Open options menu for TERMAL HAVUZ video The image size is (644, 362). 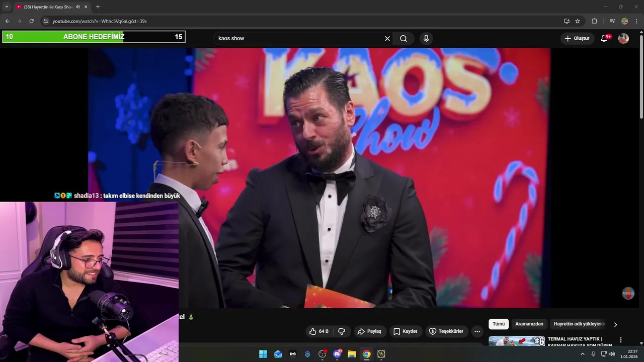[621, 340]
